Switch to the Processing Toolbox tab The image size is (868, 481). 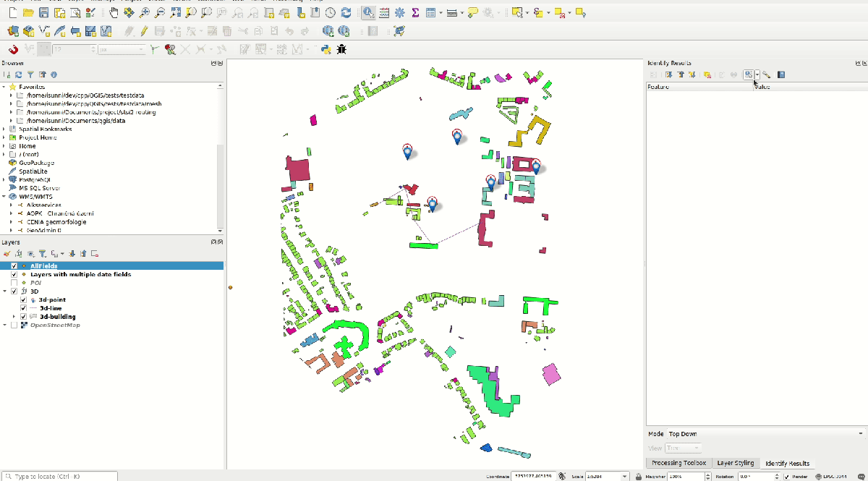click(x=678, y=463)
